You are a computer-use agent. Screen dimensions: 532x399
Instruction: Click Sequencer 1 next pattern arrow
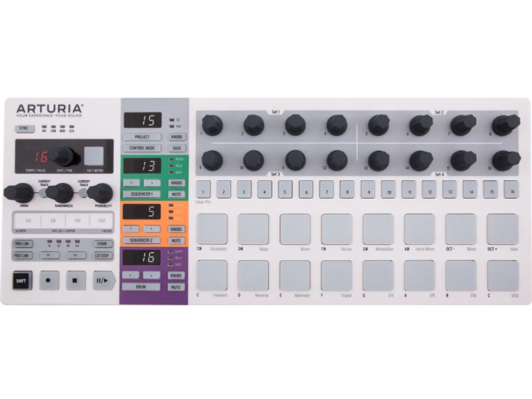(x=152, y=182)
